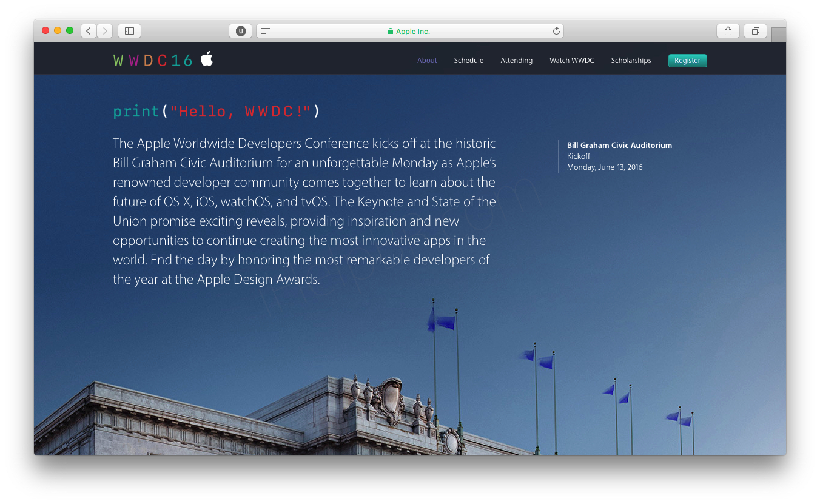The image size is (820, 504).
Task: Open the Scholarships nav item
Action: tap(631, 61)
